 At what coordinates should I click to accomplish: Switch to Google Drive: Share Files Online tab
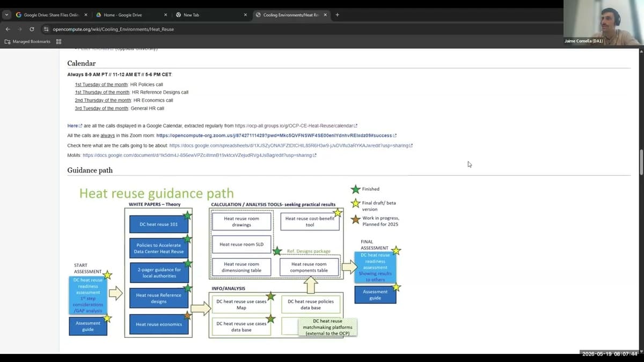pos(51,15)
